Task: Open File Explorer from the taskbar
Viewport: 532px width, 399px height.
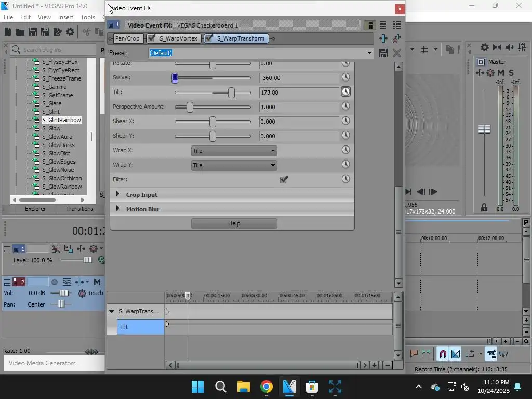Action: [243, 387]
